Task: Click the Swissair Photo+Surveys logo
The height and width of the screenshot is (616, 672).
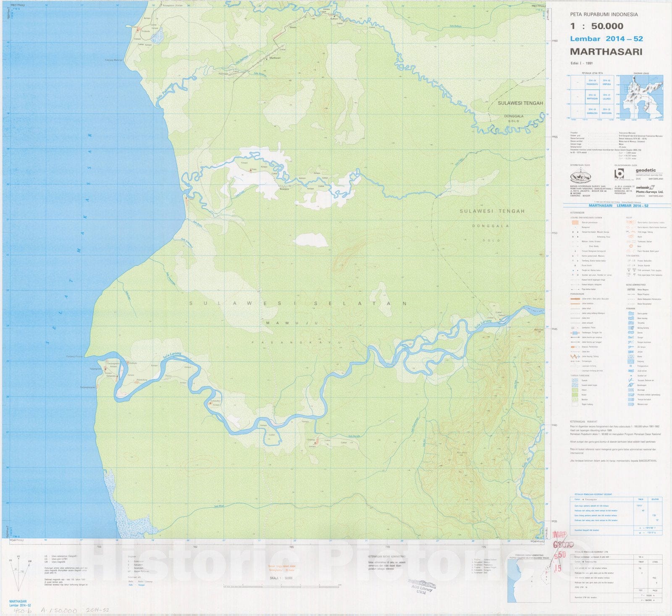Action: click(x=649, y=190)
